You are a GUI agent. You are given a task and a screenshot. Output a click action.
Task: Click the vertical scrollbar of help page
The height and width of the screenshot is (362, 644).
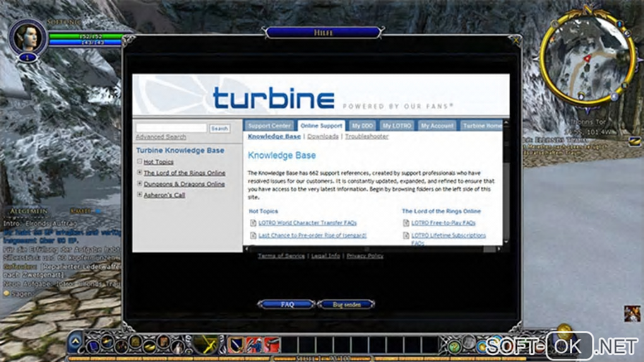tap(506, 182)
